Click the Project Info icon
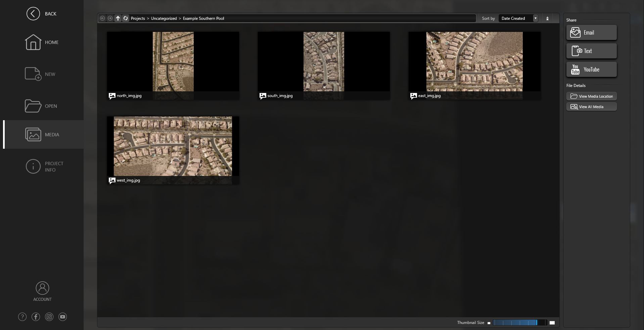This screenshot has width=644, height=330. point(33,166)
